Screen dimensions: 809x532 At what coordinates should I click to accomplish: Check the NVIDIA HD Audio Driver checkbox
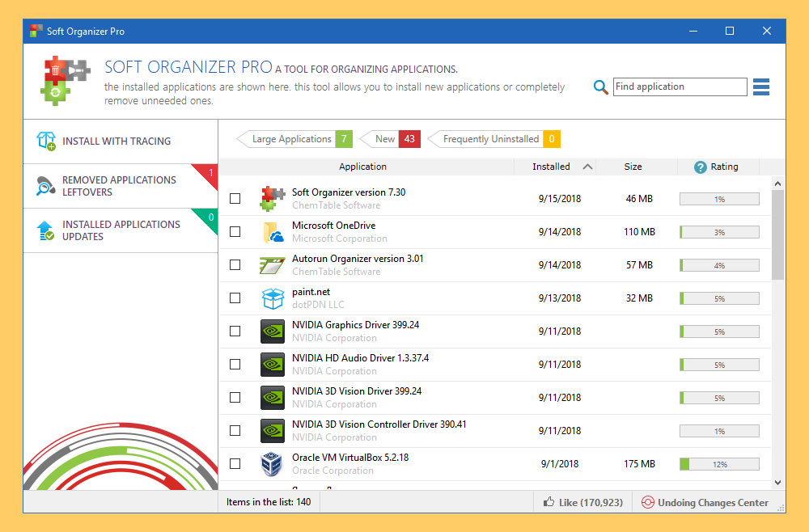point(235,364)
